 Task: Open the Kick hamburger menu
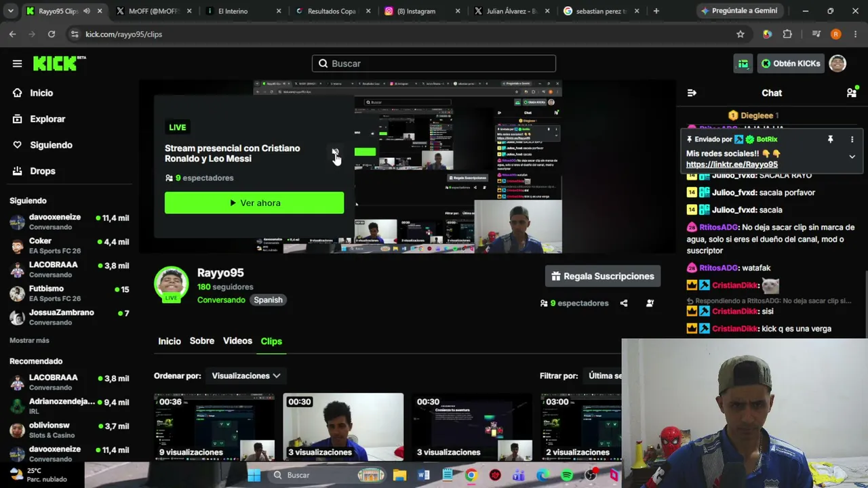(x=17, y=64)
